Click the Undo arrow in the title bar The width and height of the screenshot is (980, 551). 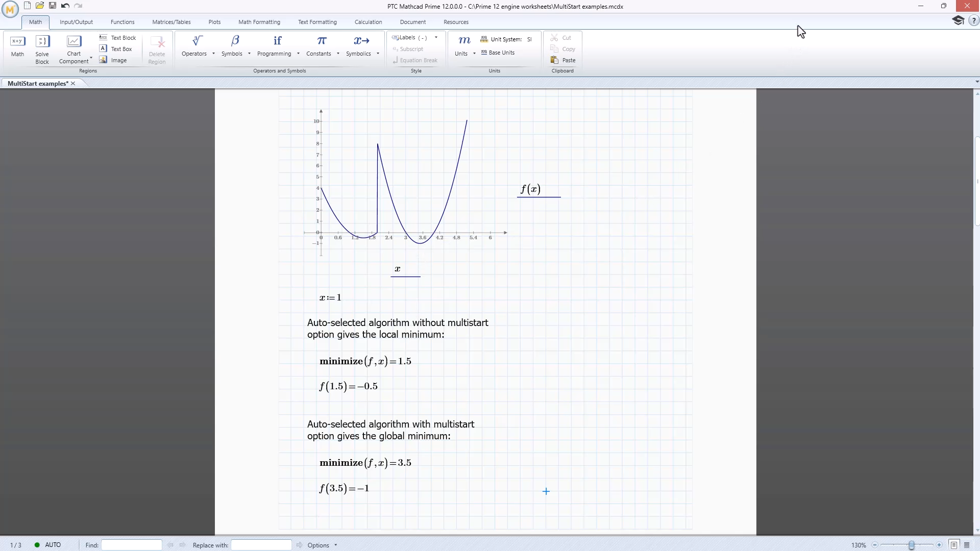point(65,6)
